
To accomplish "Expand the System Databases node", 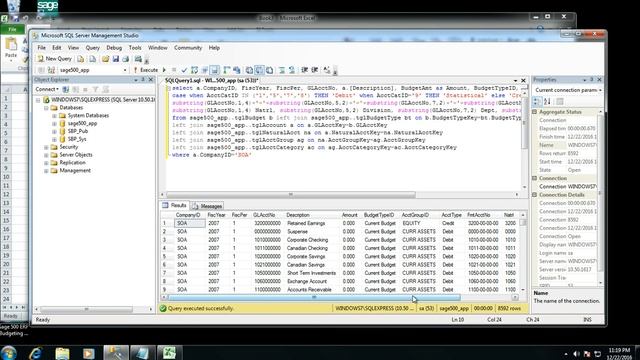I will [54, 116].
